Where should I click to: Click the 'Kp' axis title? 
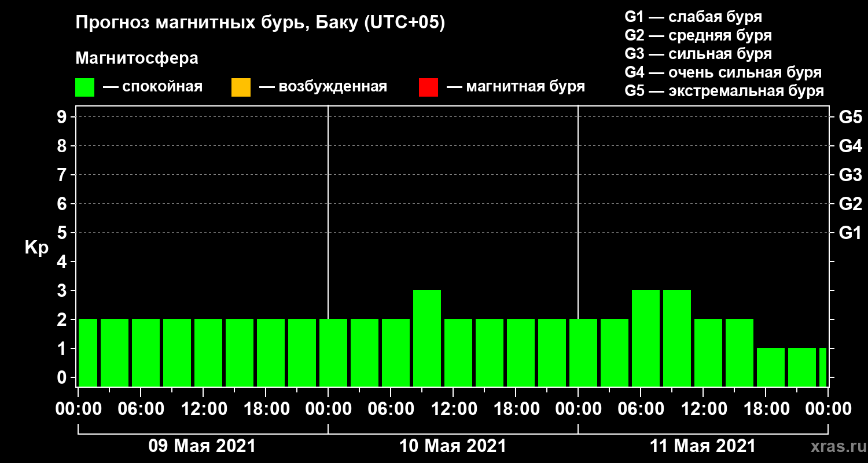tap(36, 248)
